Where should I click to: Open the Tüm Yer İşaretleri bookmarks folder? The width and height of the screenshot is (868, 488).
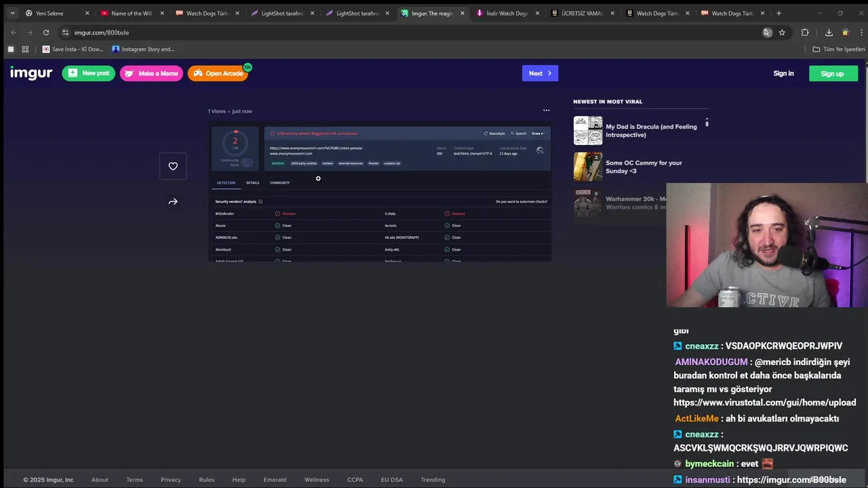[839, 49]
